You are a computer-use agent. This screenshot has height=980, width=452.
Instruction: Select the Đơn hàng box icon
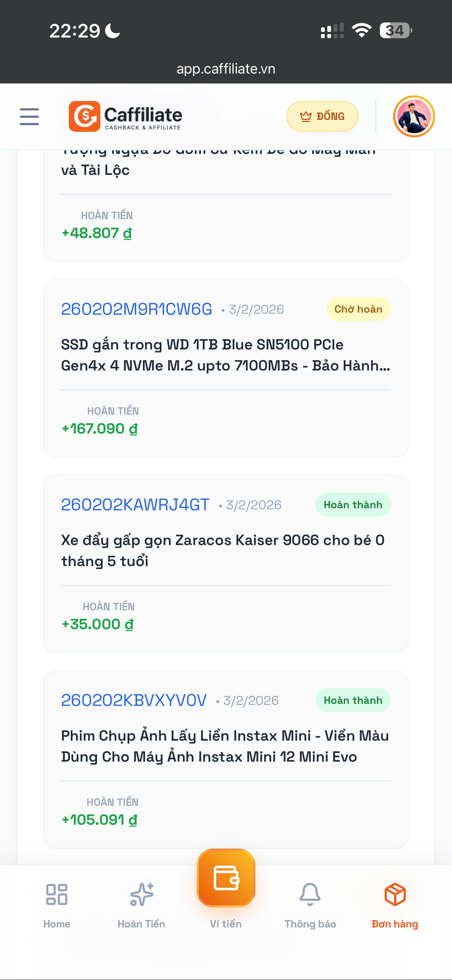395,895
